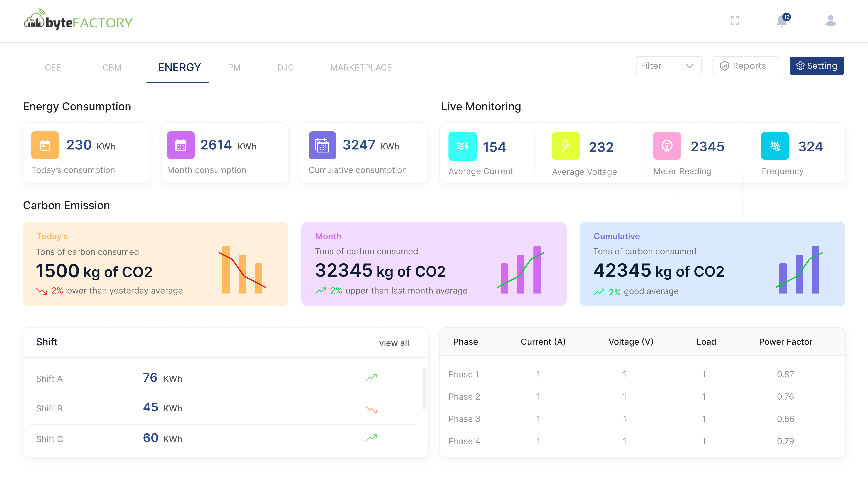The width and height of the screenshot is (868, 493).
Task: Click Today's carbon bar chart thumbnail
Action: [x=242, y=270]
